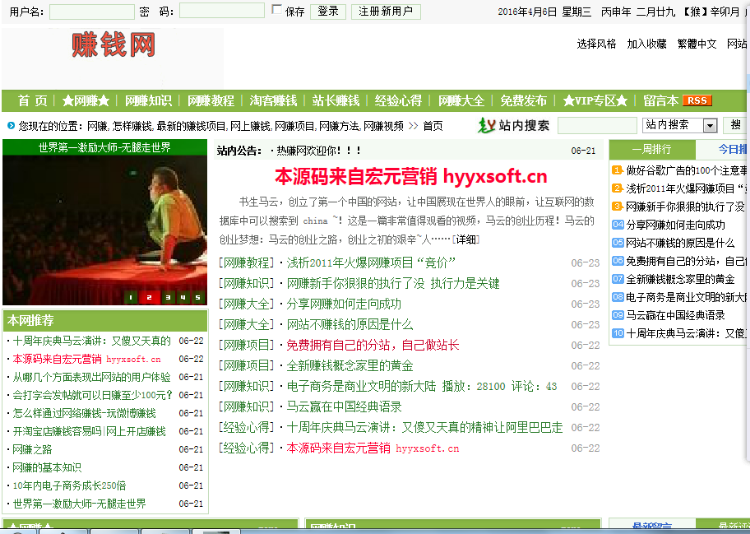This screenshot has width=750, height=534.
Task: Click the 选择风格 link
Action: click(596, 44)
